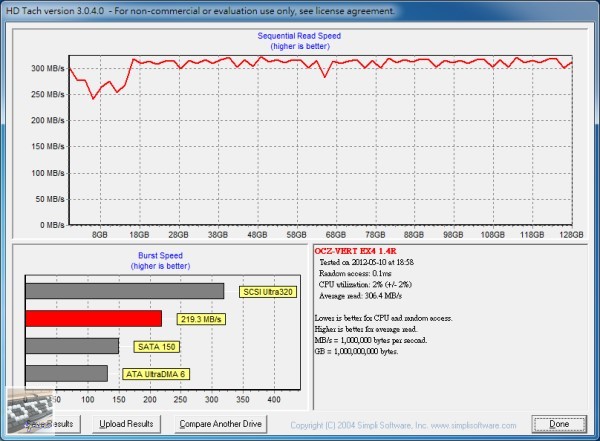Click the Sequential Read Speed title
Viewport: 600px width, 441px height.
299,36
